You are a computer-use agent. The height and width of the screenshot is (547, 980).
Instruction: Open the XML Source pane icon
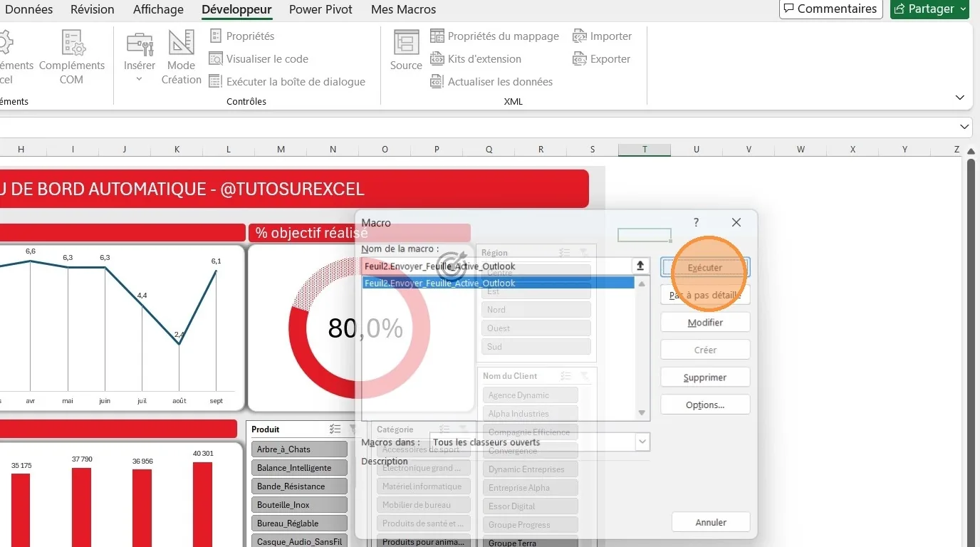coord(406,51)
